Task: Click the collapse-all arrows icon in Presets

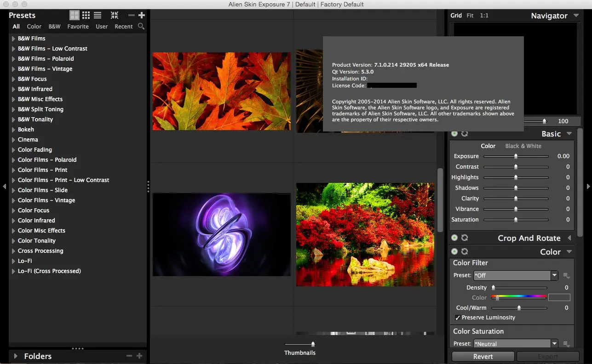Action: point(115,16)
